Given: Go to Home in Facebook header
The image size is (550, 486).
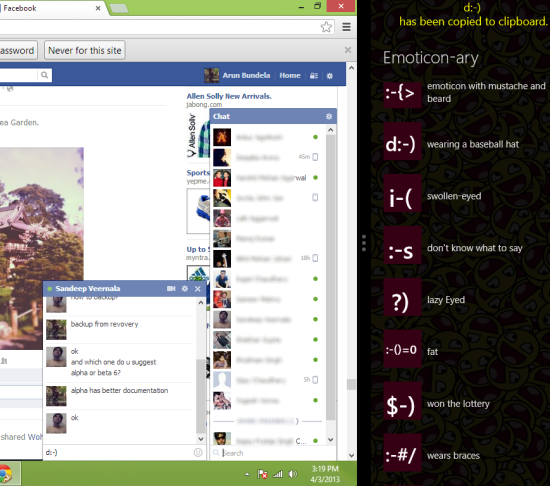Looking at the screenshot, I should [x=290, y=75].
